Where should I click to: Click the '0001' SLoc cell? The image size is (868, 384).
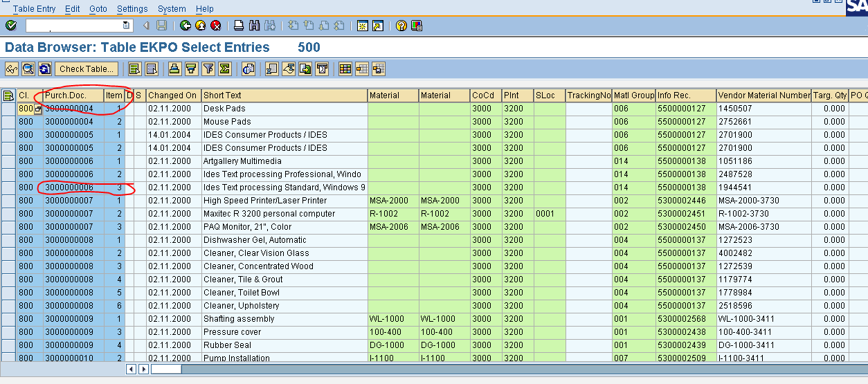pyautogui.click(x=549, y=214)
